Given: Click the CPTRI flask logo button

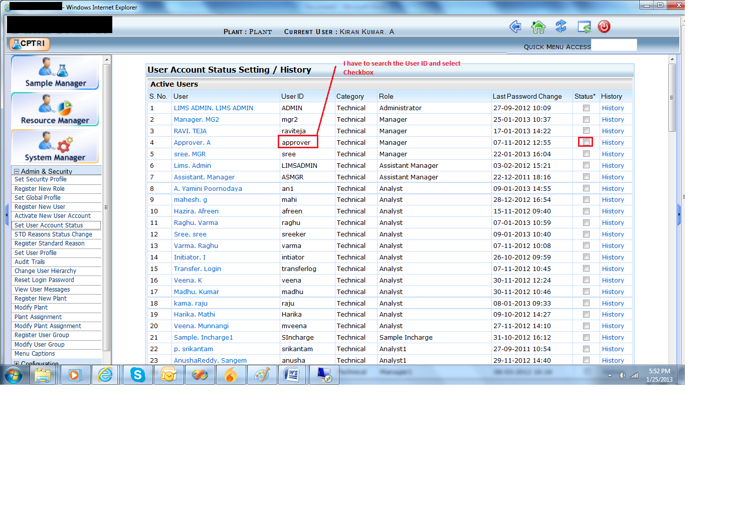Looking at the screenshot, I should (x=29, y=44).
